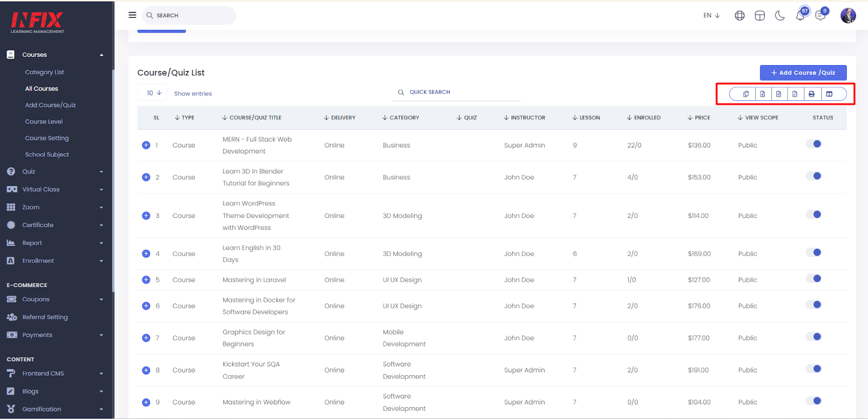This screenshot has width=868, height=419.
Task: Expand row details for MERN course
Action: coord(146,145)
